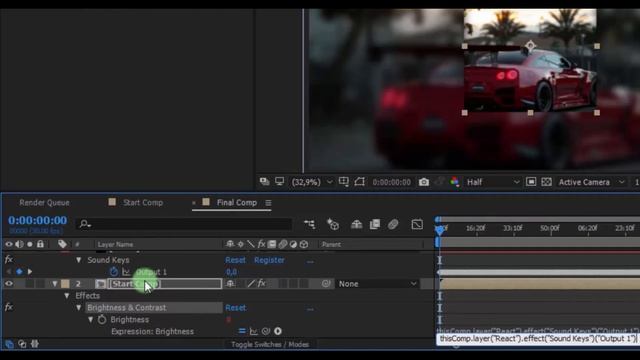Use the expression pick whip for Brightness

pos(266,331)
